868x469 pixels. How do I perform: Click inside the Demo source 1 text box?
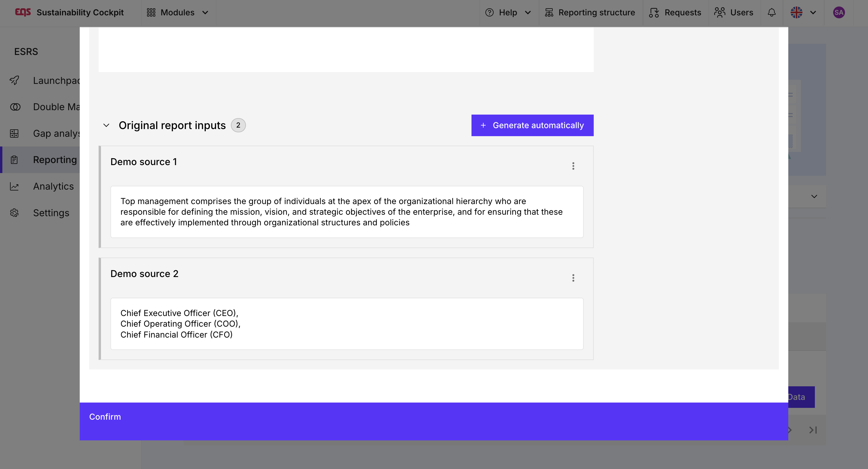pyautogui.click(x=347, y=212)
